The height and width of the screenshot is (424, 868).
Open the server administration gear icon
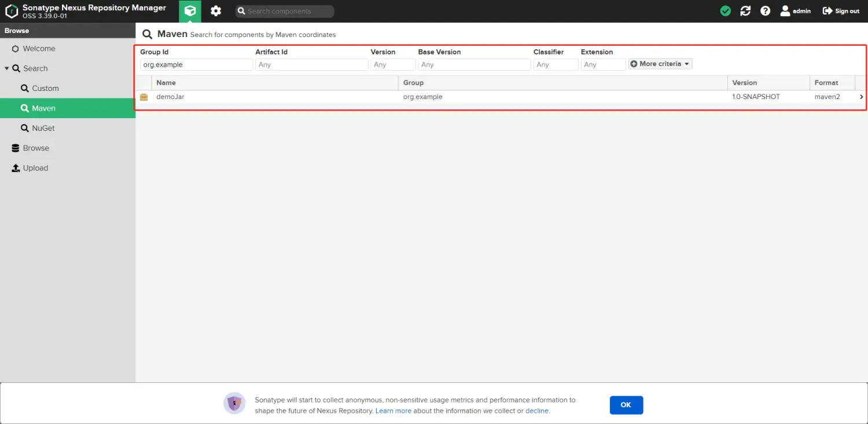click(216, 11)
